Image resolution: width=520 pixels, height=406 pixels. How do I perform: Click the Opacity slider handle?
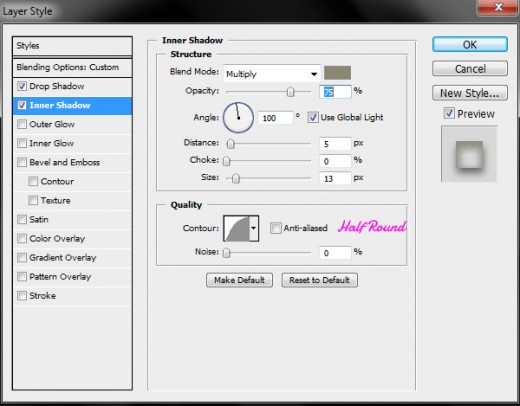291,91
